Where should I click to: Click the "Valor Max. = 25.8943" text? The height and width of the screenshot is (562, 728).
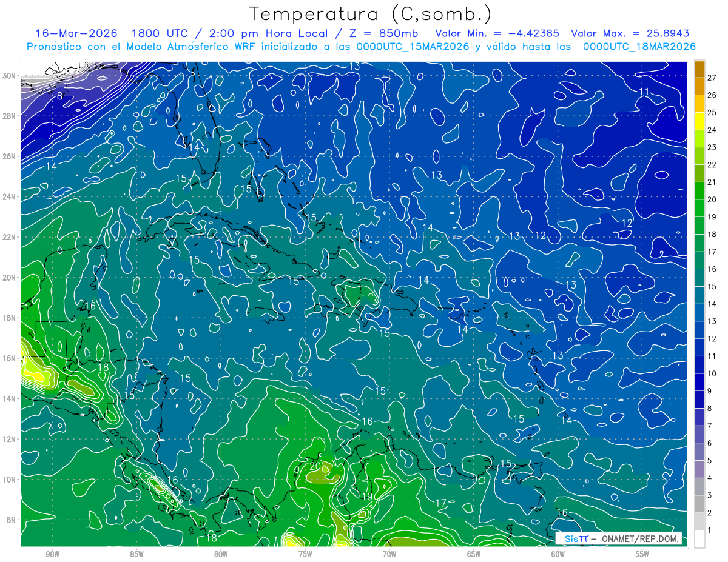pyautogui.click(x=630, y=33)
